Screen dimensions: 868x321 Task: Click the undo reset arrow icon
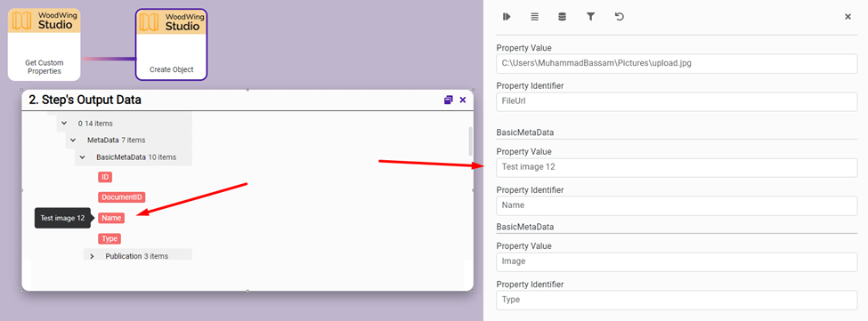(620, 17)
